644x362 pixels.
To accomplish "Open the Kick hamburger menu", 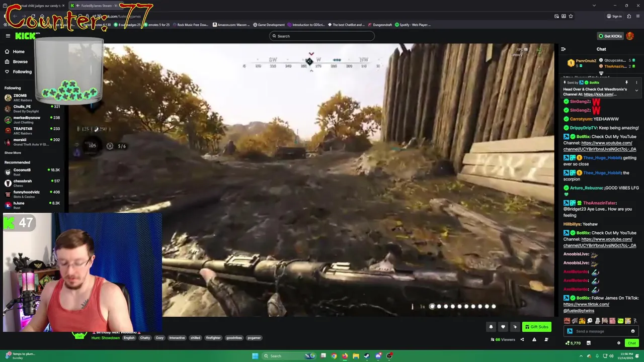I will click(x=8, y=36).
